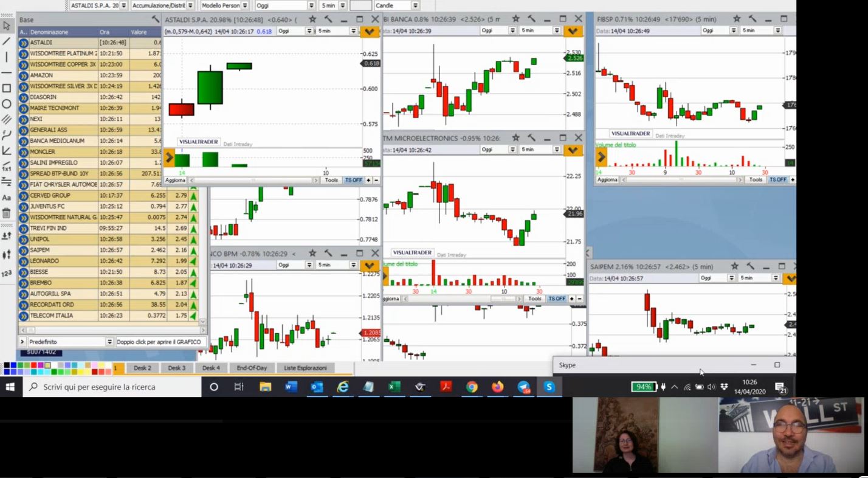Select the angle measurement tool

[7, 151]
